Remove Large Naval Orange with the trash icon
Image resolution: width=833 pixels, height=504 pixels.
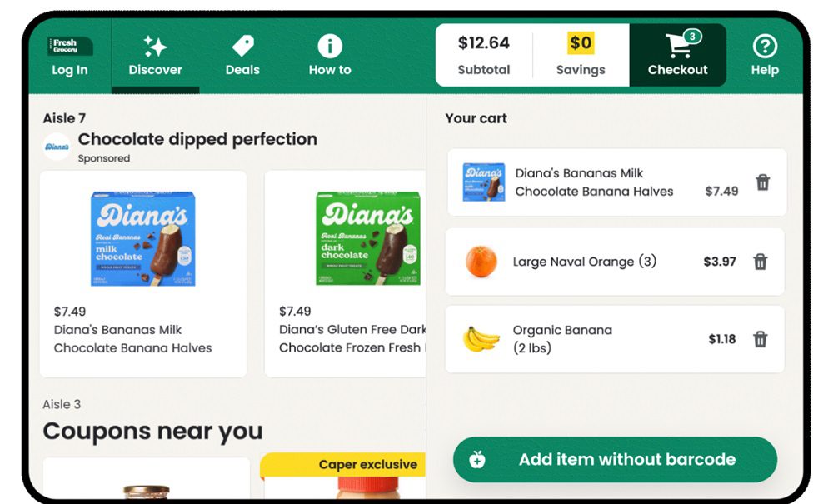[761, 261]
